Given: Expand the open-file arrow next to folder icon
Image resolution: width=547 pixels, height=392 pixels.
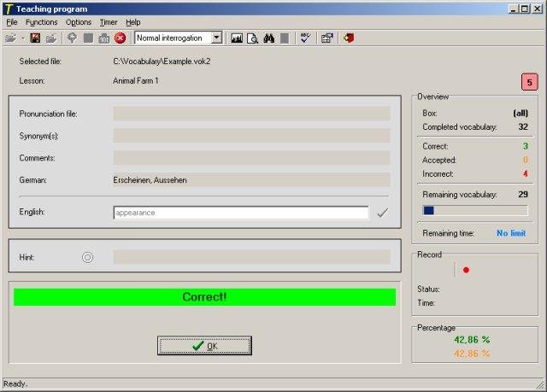Looking at the screenshot, I should [x=23, y=38].
